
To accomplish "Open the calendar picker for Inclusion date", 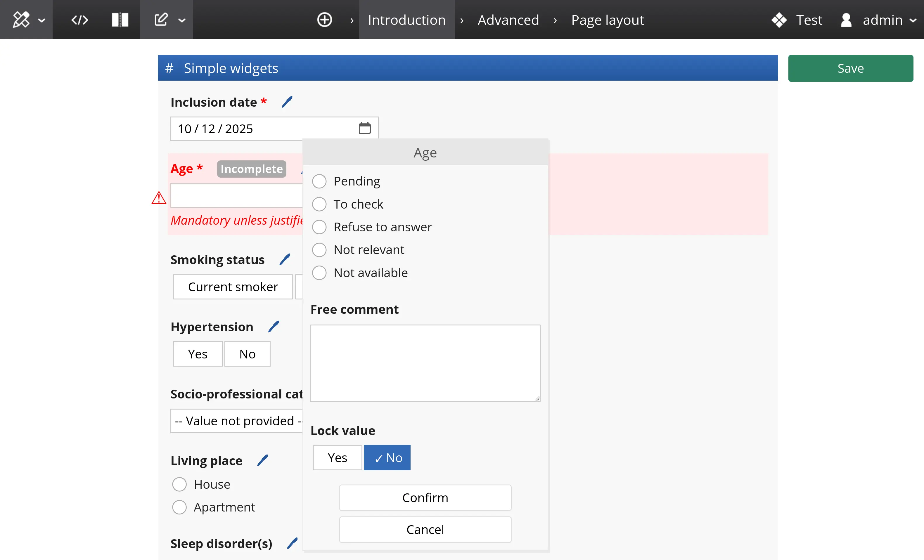I will click(364, 128).
